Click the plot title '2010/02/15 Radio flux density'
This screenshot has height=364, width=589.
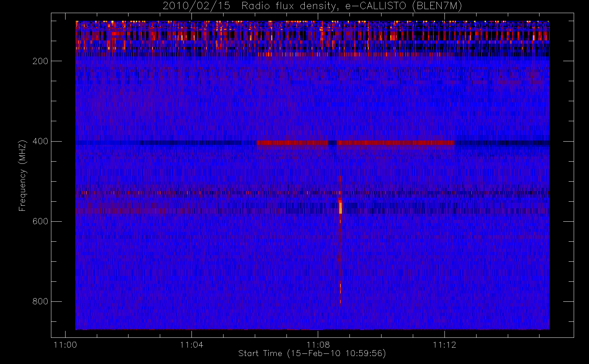pos(313,6)
